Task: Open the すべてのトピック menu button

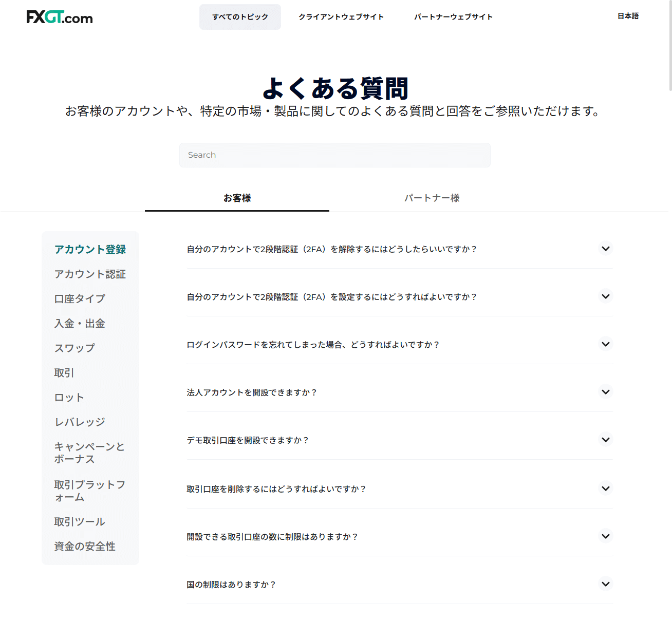Action: point(240,17)
